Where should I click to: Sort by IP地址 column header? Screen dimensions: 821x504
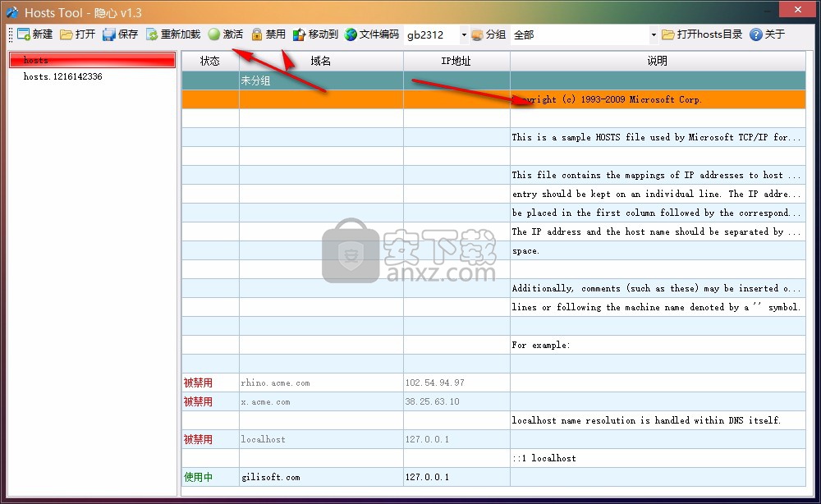(456, 61)
